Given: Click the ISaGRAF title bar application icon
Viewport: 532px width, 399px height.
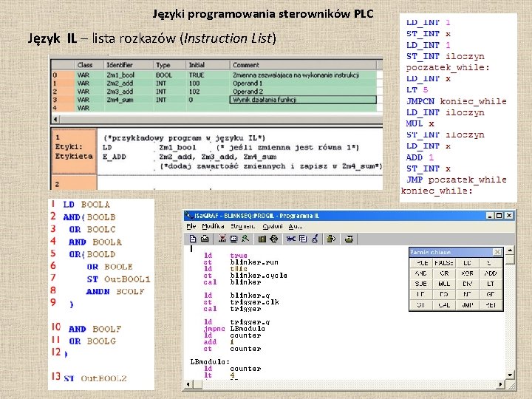Looking at the screenshot, I should tap(189, 216).
